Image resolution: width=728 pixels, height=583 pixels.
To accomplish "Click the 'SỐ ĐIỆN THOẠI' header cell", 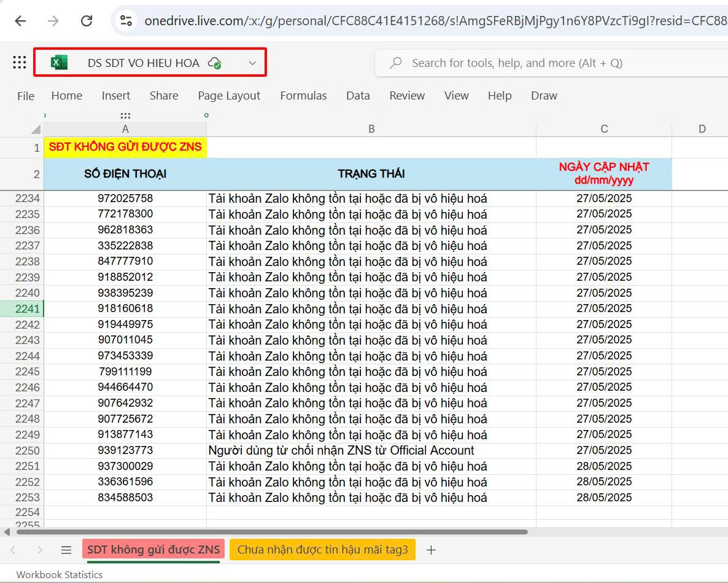I will click(x=125, y=174).
